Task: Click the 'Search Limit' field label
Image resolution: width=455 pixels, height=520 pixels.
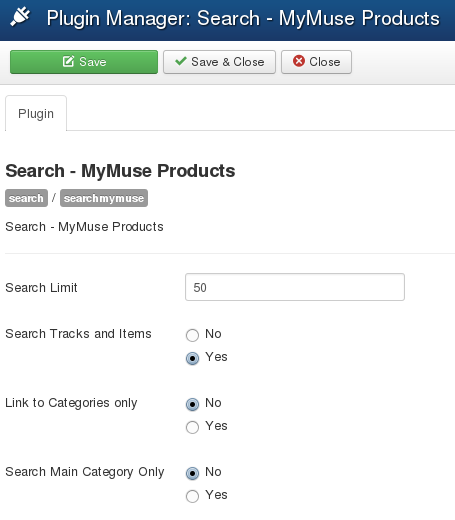Action: [41, 288]
